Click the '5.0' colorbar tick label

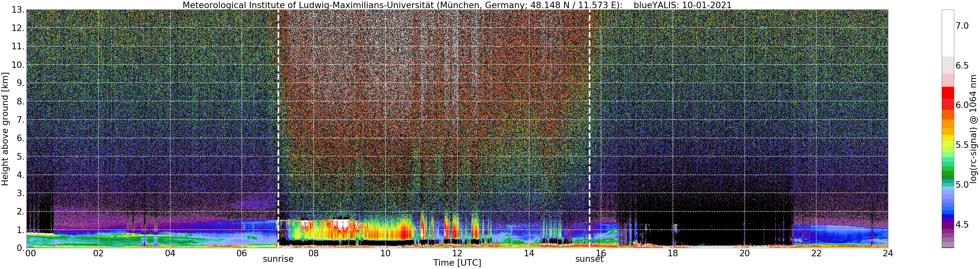(x=962, y=184)
